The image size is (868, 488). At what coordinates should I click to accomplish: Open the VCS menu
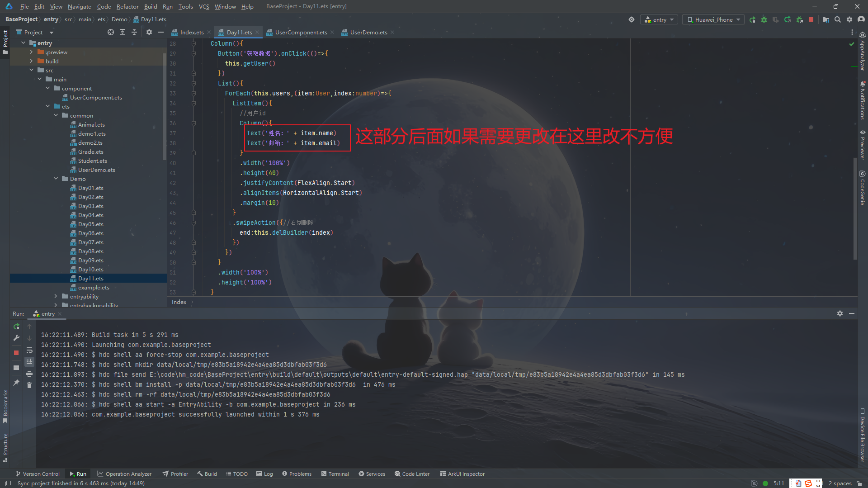pyautogui.click(x=204, y=6)
